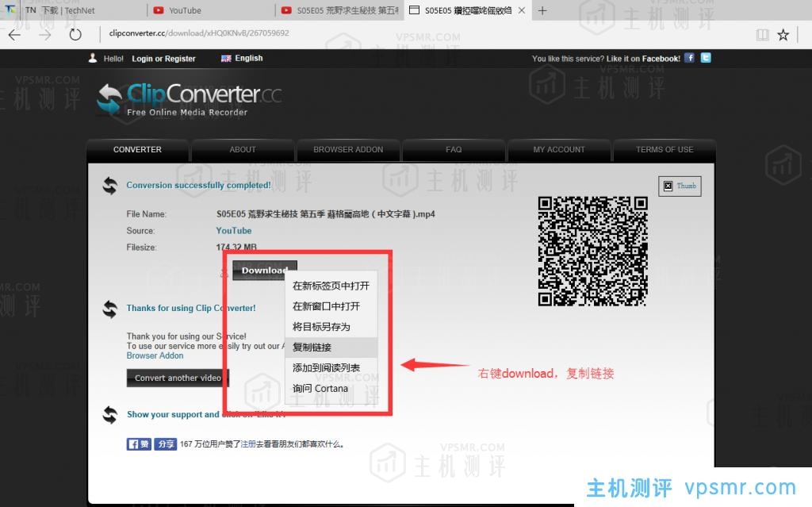Select 复制链接 in context menu

[x=331, y=348]
